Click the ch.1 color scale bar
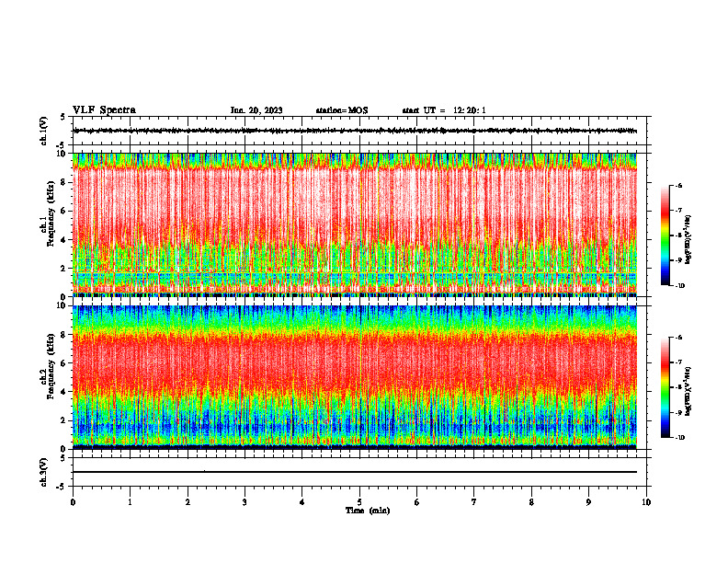Viewport: 728px width, 563px height. coord(665,236)
